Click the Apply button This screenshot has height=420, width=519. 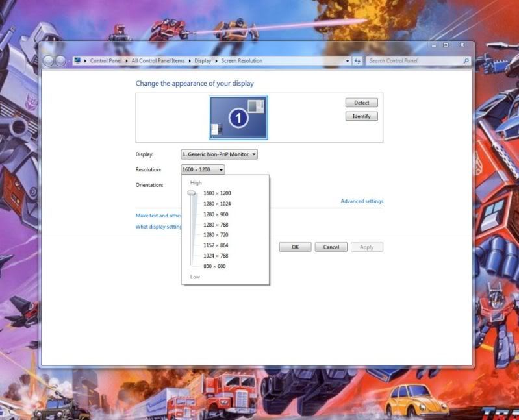tap(367, 247)
